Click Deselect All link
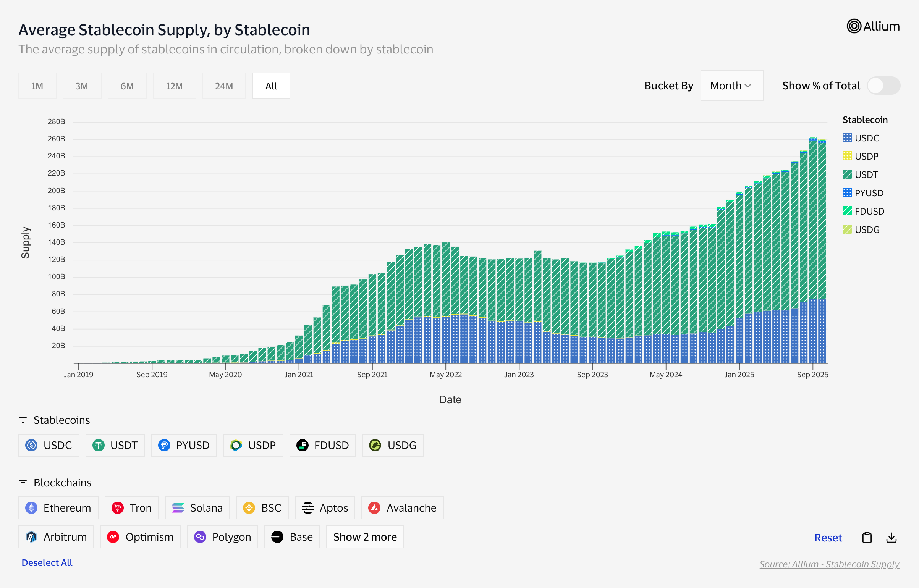 [47, 562]
